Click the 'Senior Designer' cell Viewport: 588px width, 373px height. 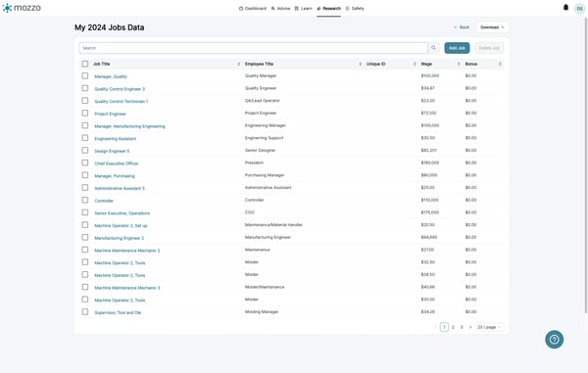click(260, 151)
